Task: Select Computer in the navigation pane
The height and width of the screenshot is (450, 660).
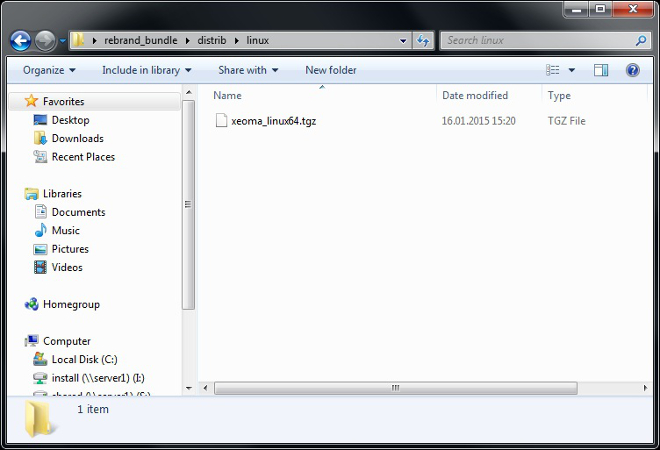Action: (x=67, y=341)
